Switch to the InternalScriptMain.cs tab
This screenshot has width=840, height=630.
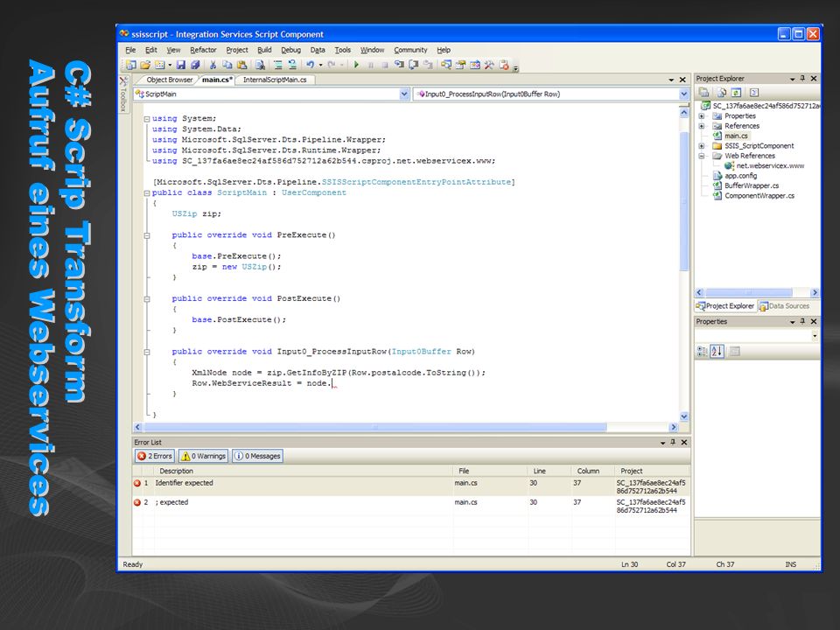[275, 80]
